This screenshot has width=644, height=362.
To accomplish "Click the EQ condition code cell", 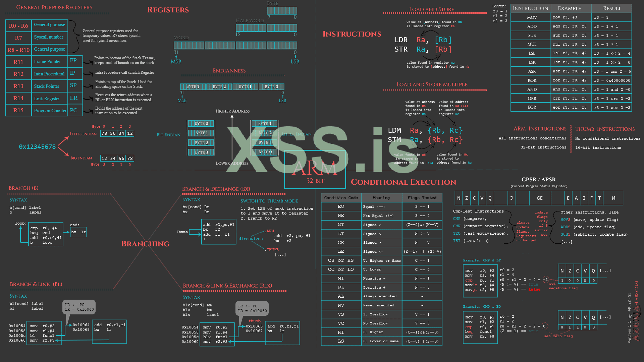I will click(x=341, y=206).
